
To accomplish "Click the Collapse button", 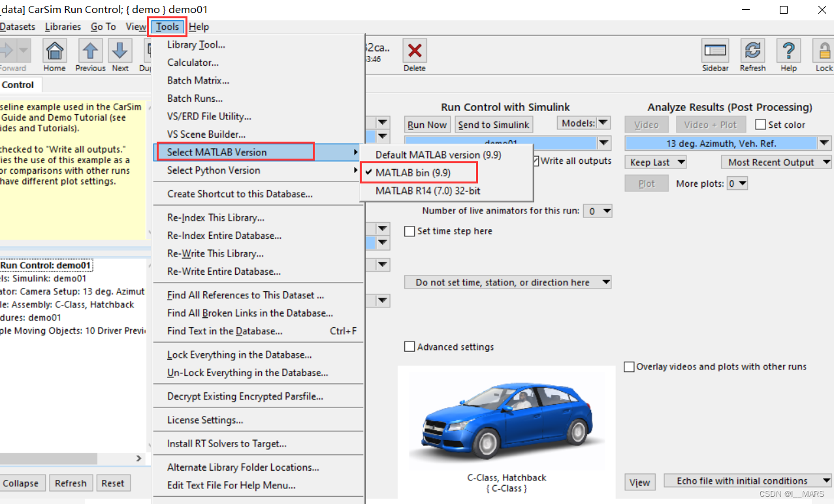I will coord(21,483).
